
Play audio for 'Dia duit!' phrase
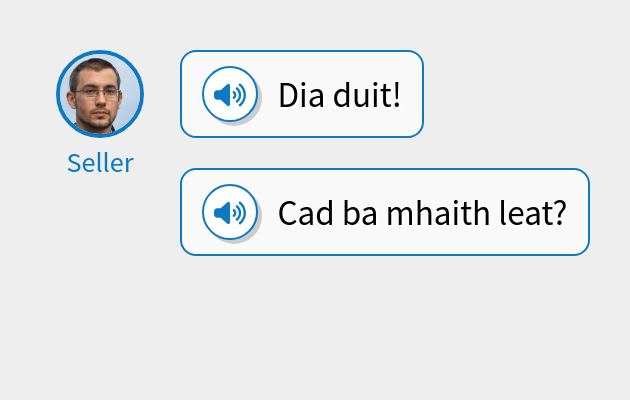click(x=230, y=94)
